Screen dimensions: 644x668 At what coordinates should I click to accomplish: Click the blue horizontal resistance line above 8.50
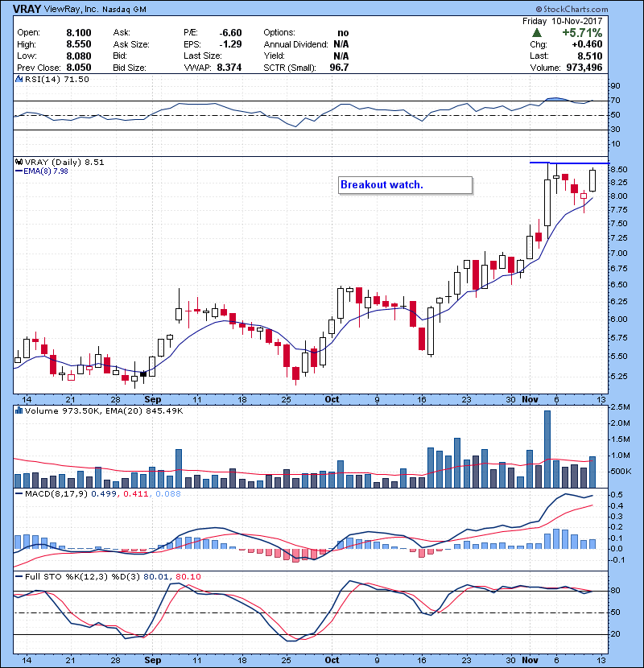click(569, 163)
